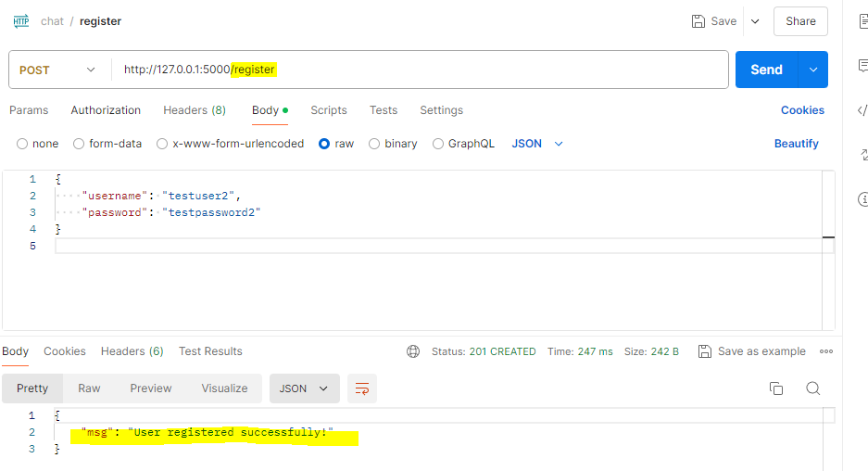Switch response view to Visualize
Screen dimensions: 868x471
point(224,388)
